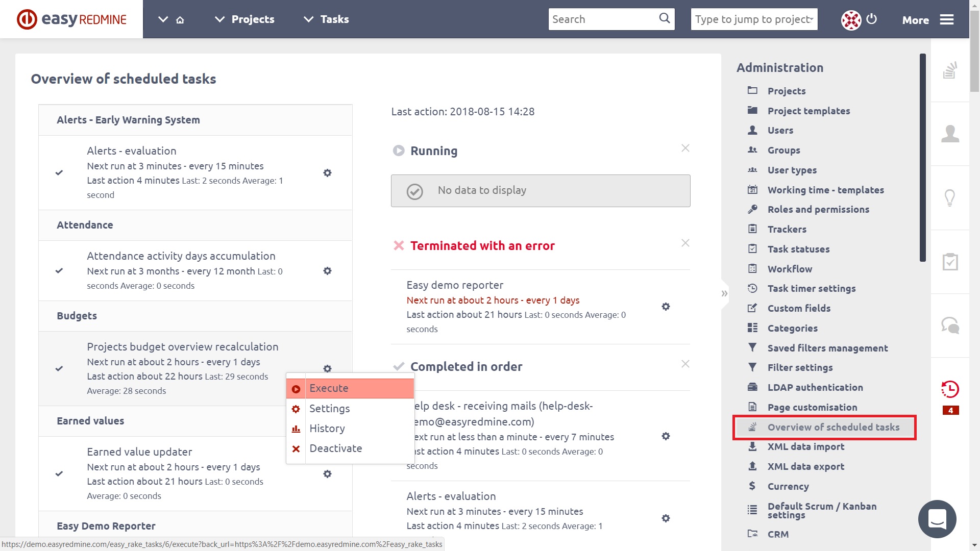
Task: Open gear menu for Easy demo reporter
Action: coord(666,307)
